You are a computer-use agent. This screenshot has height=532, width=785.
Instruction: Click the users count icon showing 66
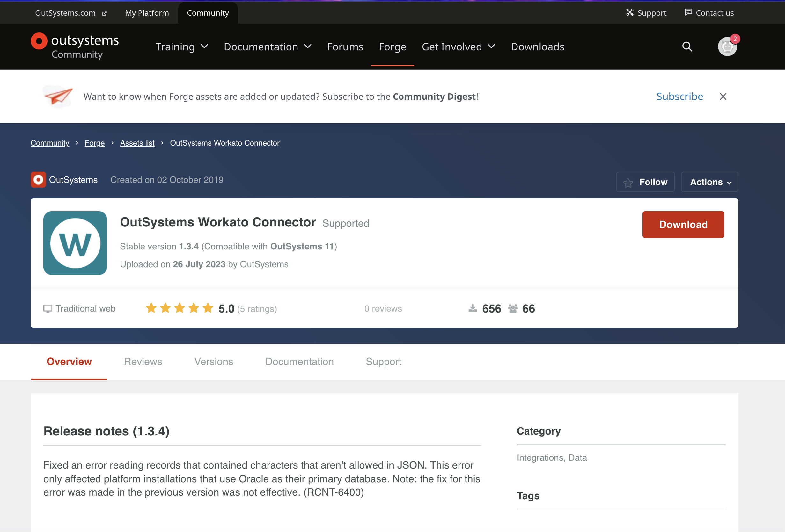coord(512,308)
